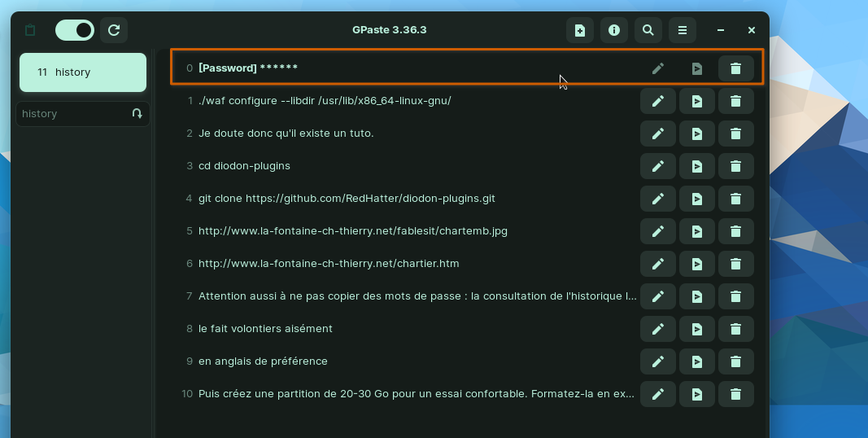Viewport: 868px width, 438px height.
Task: Click the new item icon
Action: 580,30
